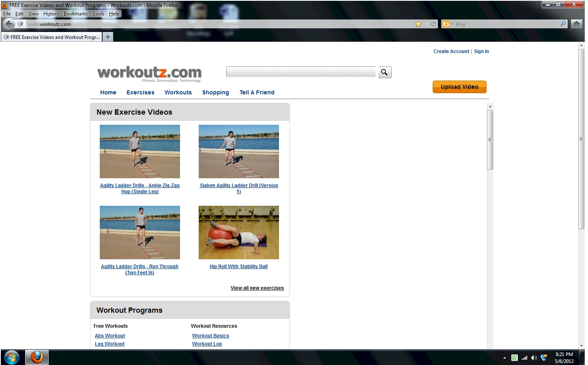Screen dimensions: 588x365
Task: Open Exercises in site navigation
Action: point(140,92)
